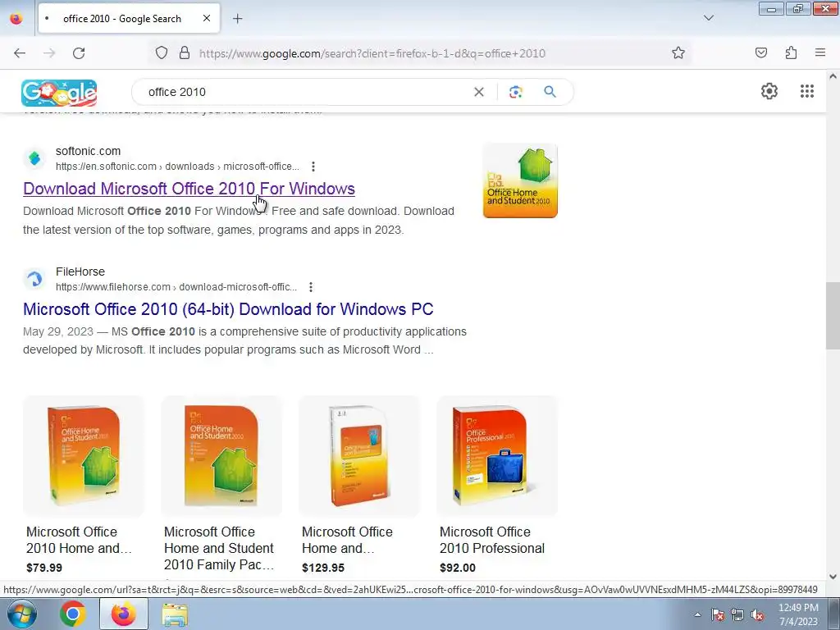The width and height of the screenshot is (840, 630).
Task: Click the softonic favicon
Action: (x=34, y=158)
